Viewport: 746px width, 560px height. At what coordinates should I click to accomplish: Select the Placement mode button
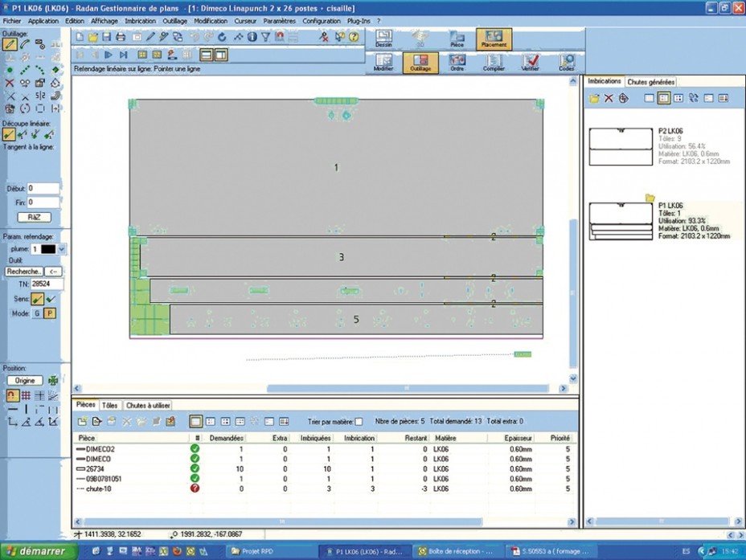494,39
